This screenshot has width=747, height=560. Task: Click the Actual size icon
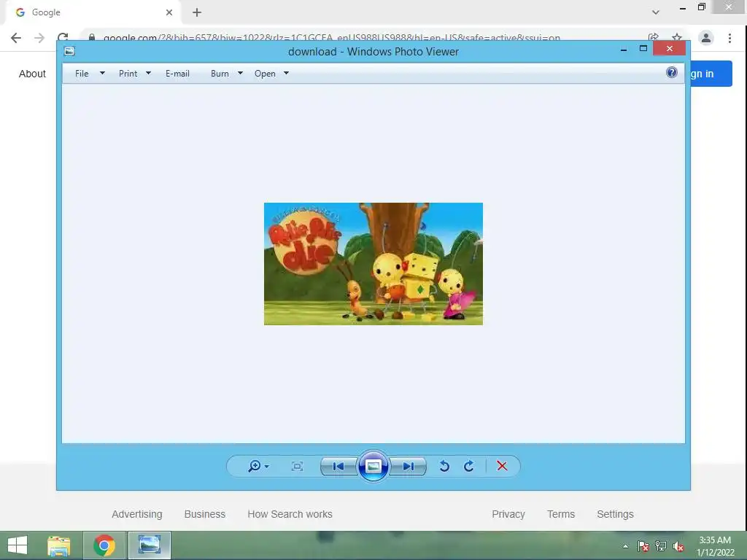point(297,467)
